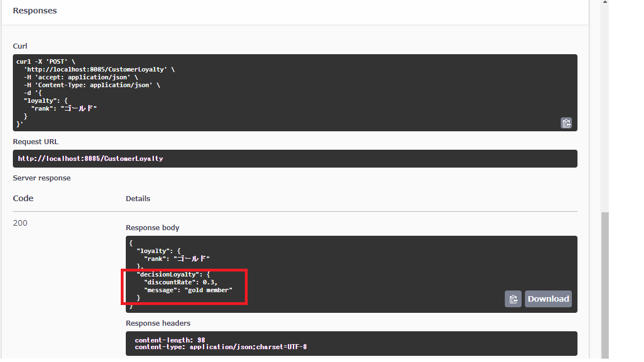Copy the response body to clipboard
The width and height of the screenshot is (644, 362).
coord(513,299)
